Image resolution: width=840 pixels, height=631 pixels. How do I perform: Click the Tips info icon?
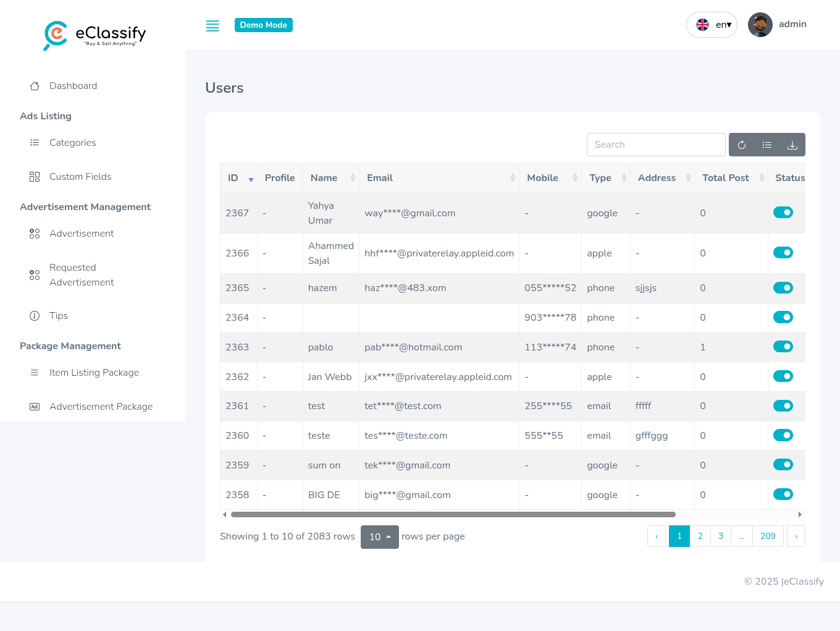[x=35, y=316]
